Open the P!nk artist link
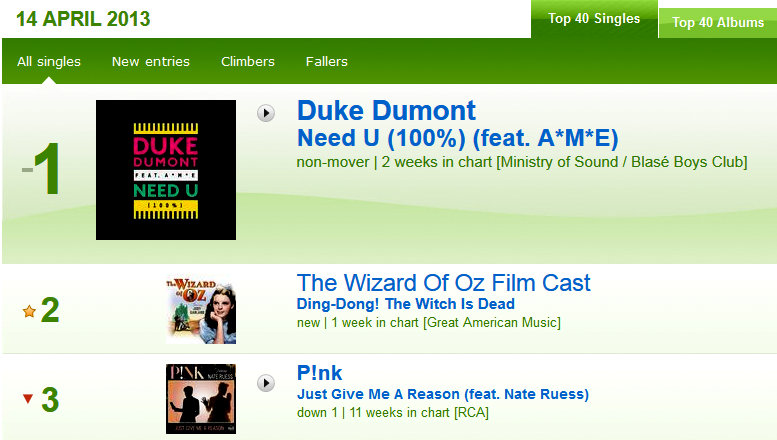Viewport: 777px width, 440px height. click(x=320, y=373)
